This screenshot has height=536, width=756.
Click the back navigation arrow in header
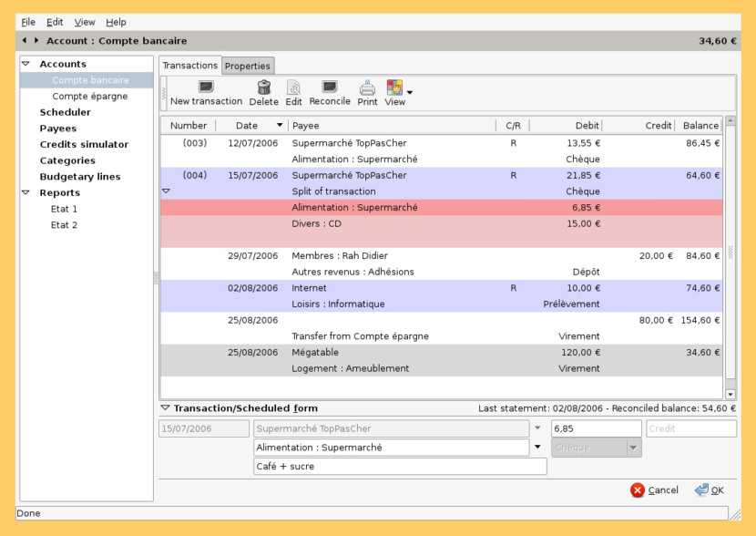tap(23, 41)
